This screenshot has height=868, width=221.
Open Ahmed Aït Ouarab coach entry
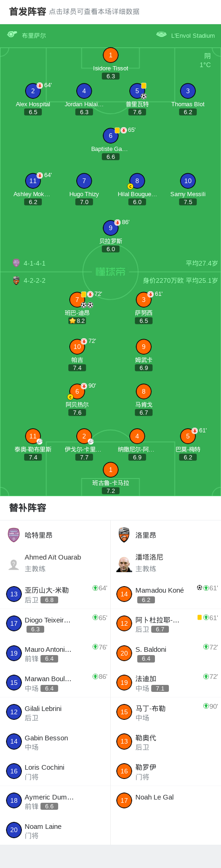[x=55, y=563]
